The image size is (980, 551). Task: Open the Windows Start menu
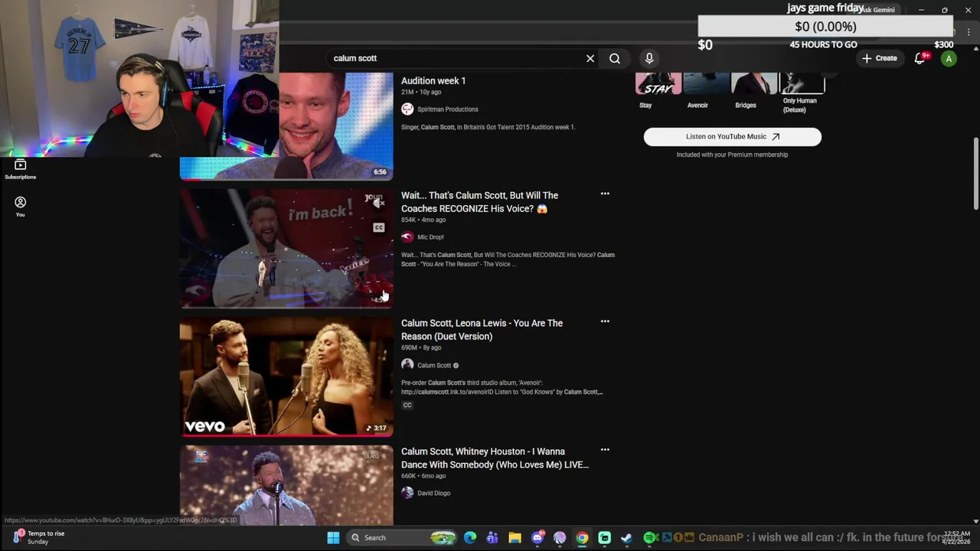tap(333, 538)
